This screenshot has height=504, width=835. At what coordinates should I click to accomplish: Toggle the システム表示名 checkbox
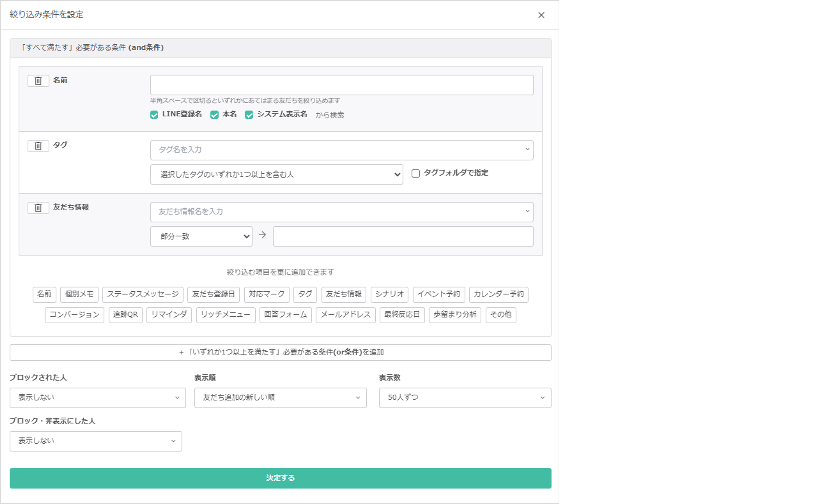249,115
